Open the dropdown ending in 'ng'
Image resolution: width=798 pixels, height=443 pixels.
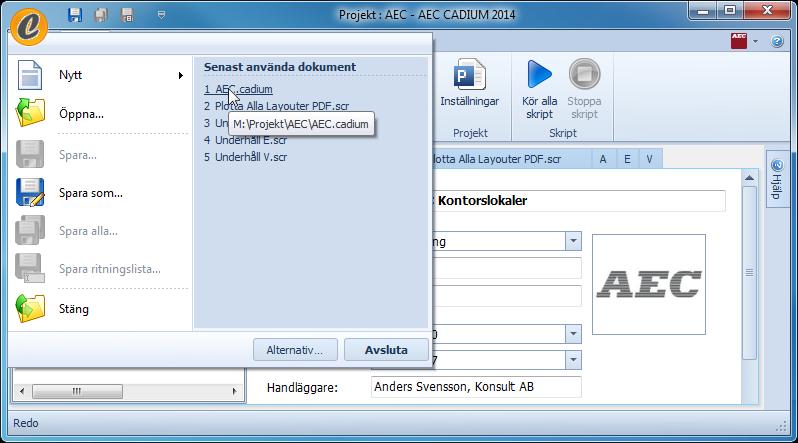pos(573,241)
